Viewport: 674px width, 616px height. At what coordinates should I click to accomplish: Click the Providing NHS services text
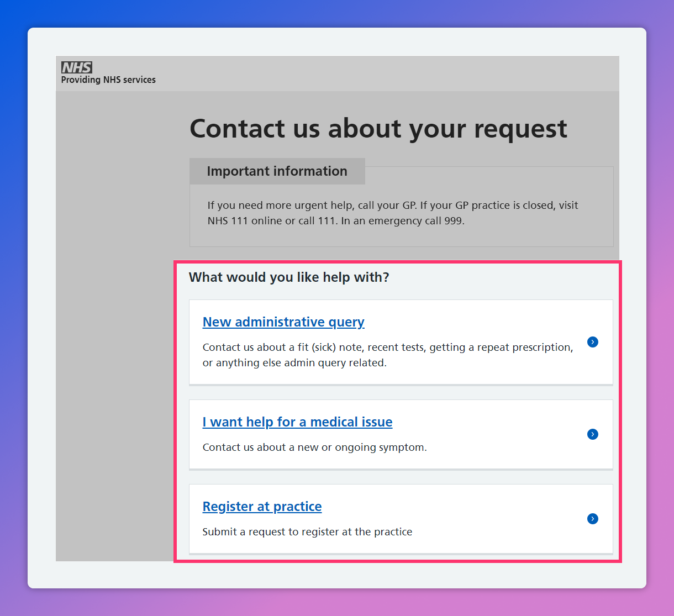click(108, 80)
